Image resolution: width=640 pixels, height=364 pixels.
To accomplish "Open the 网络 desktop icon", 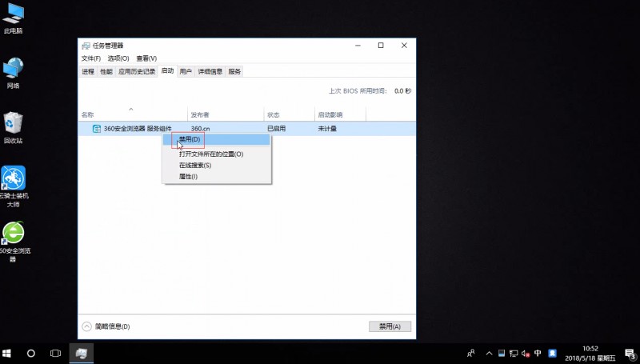I will click(x=13, y=73).
